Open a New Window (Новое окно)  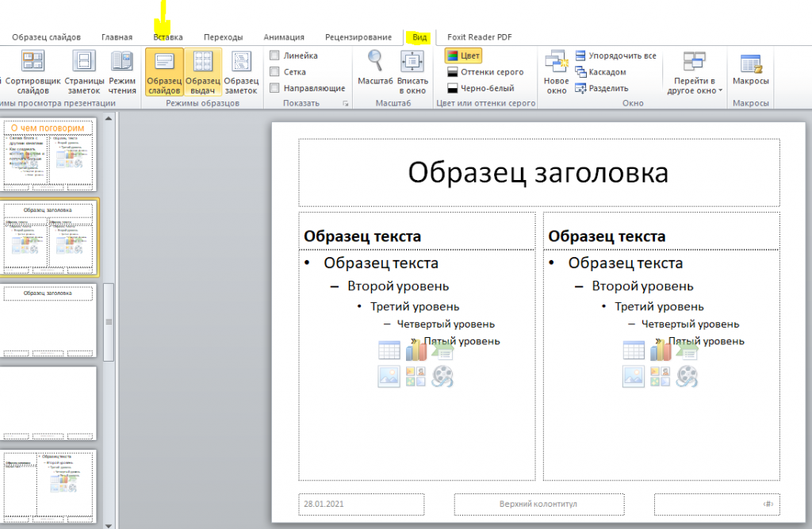[556, 72]
